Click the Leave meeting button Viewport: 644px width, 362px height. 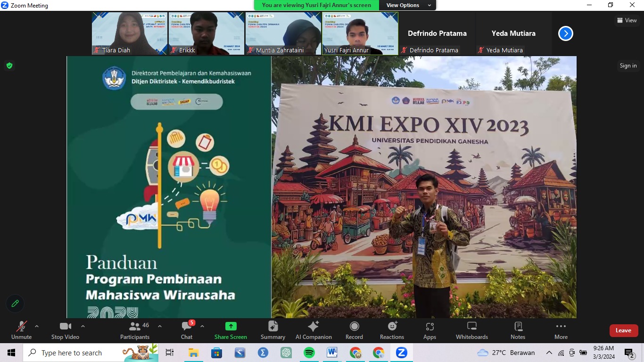coord(624,330)
